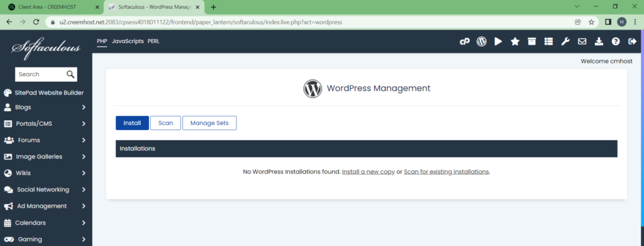Click the SitePad palette icon
Screen dimensions: 644x246
[8, 93]
